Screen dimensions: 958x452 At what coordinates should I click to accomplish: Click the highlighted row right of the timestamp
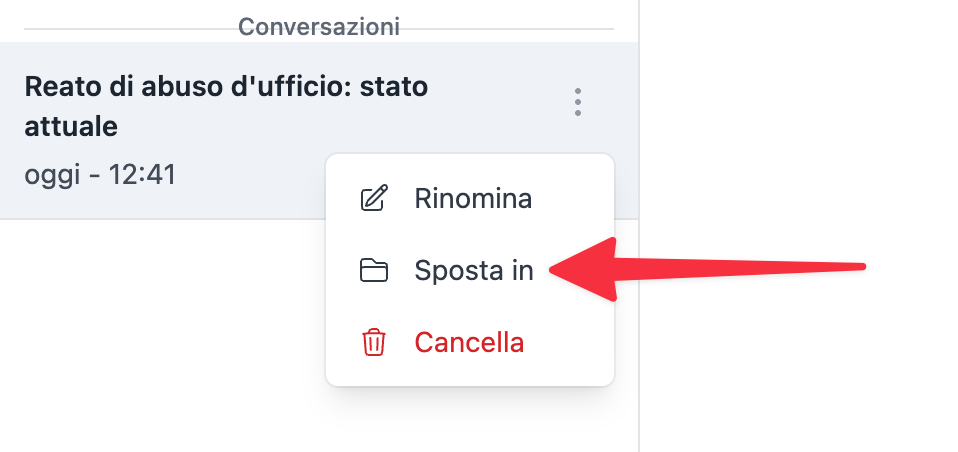coord(250,176)
